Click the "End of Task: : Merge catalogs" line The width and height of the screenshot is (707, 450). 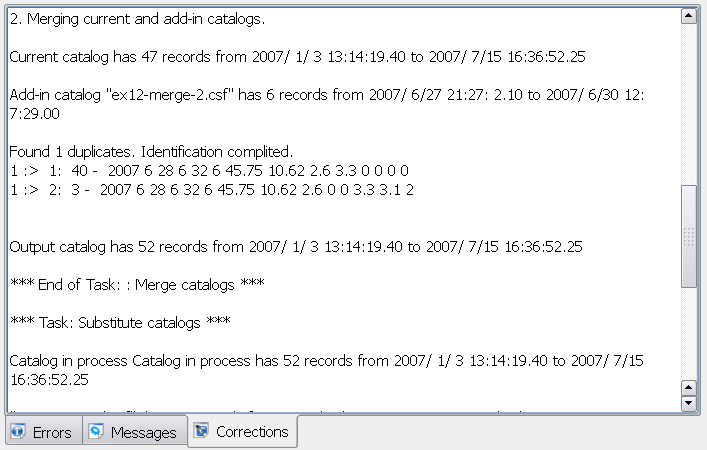click(137, 285)
